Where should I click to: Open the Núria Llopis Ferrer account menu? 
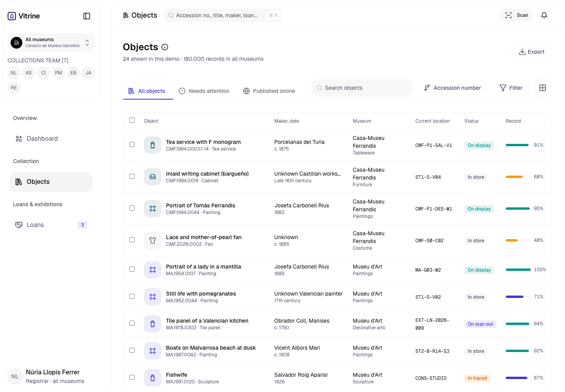coord(51,376)
